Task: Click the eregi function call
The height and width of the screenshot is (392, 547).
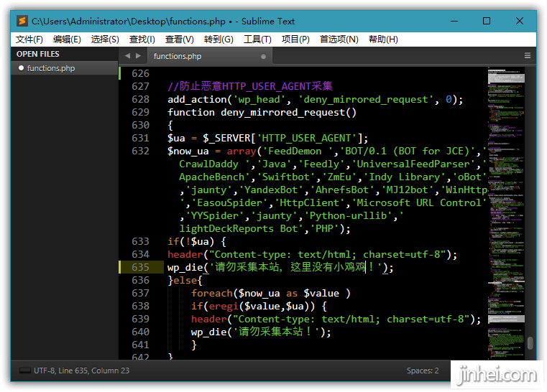Action: tap(224, 307)
